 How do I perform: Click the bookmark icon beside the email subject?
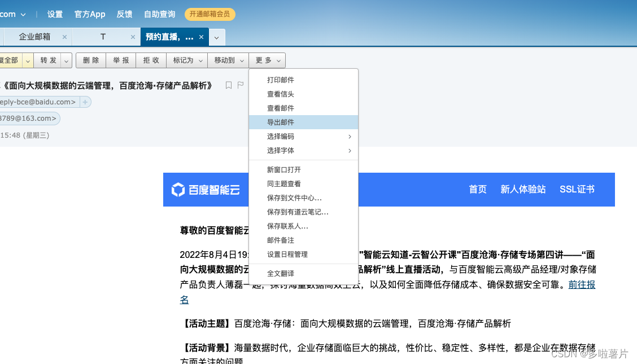pos(228,85)
